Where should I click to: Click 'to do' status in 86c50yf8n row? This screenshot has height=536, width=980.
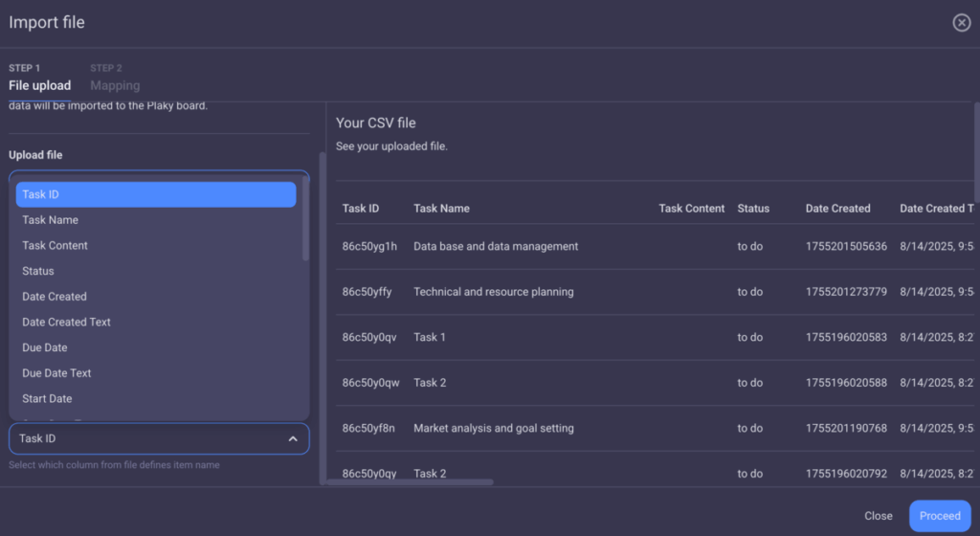coord(749,429)
